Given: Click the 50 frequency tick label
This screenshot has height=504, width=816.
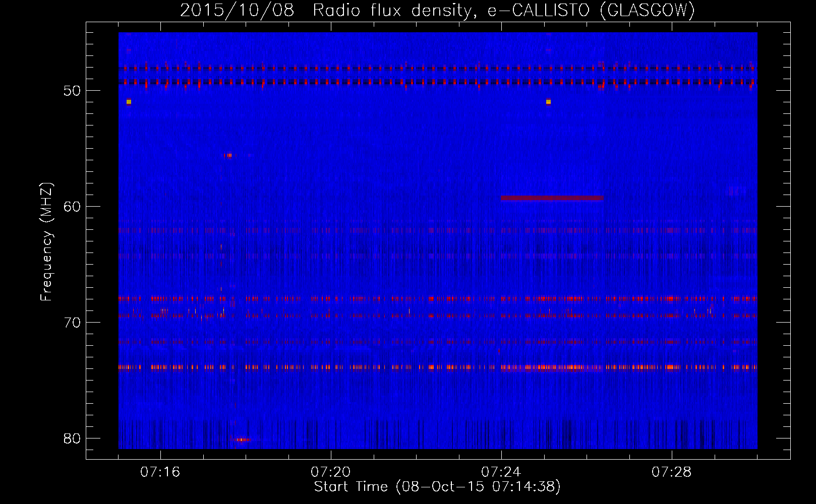Looking at the screenshot, I should [72, 91].
